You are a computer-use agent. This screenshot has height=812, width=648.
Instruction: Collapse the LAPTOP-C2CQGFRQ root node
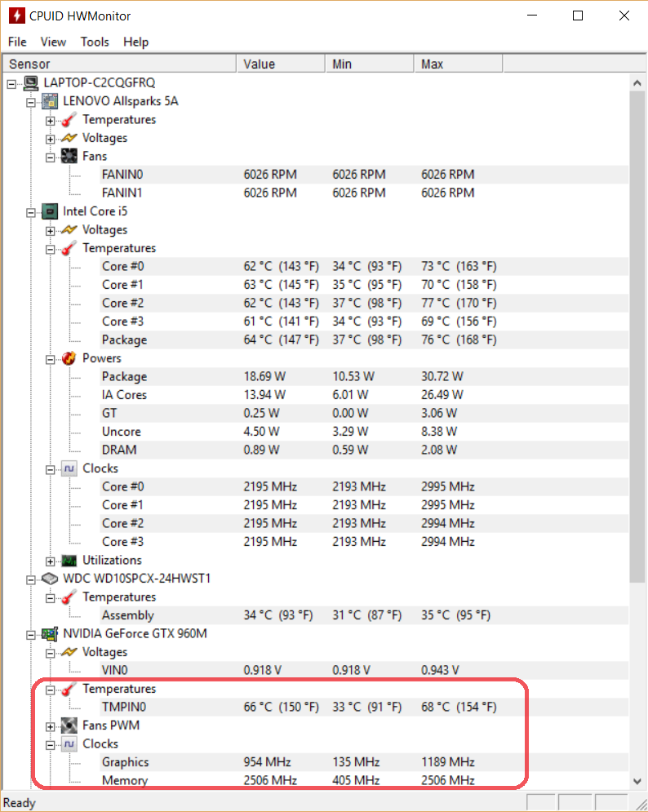[x=12, y=83]
